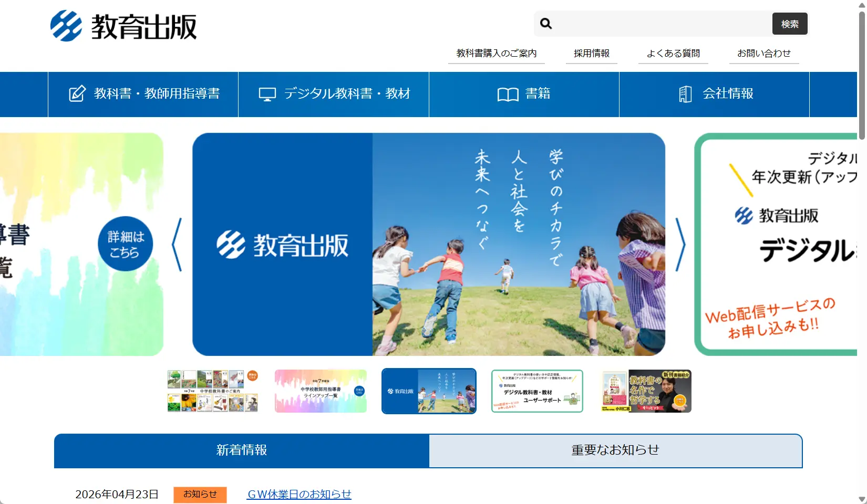The height and width of the screenshot is (504, 867).
Task: Click the left carousel arrow
Action: click(176, 244)
